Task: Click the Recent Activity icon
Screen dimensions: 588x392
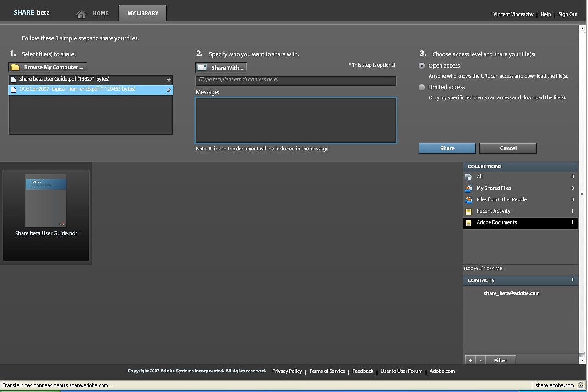Action: coord(468,211)
